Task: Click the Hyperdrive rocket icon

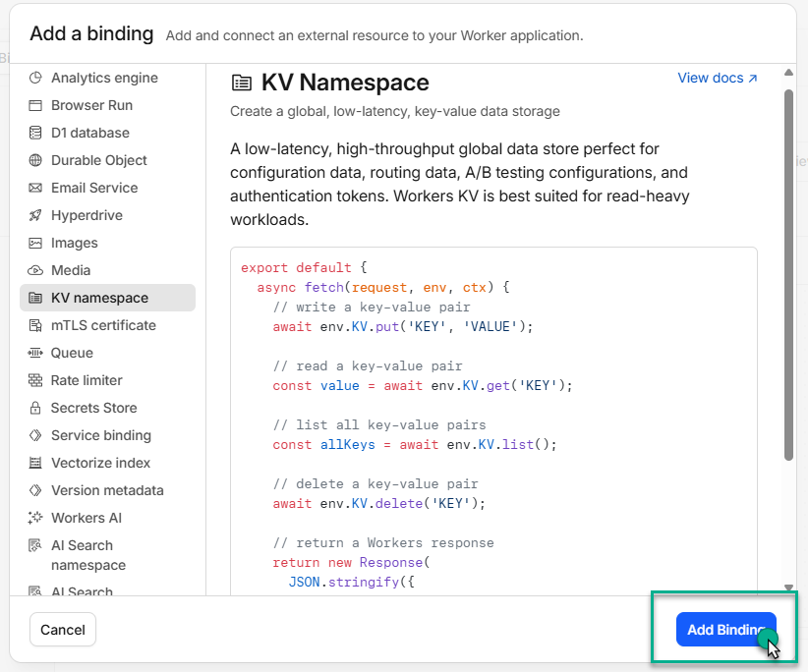Action: click(x=35, y=215)
